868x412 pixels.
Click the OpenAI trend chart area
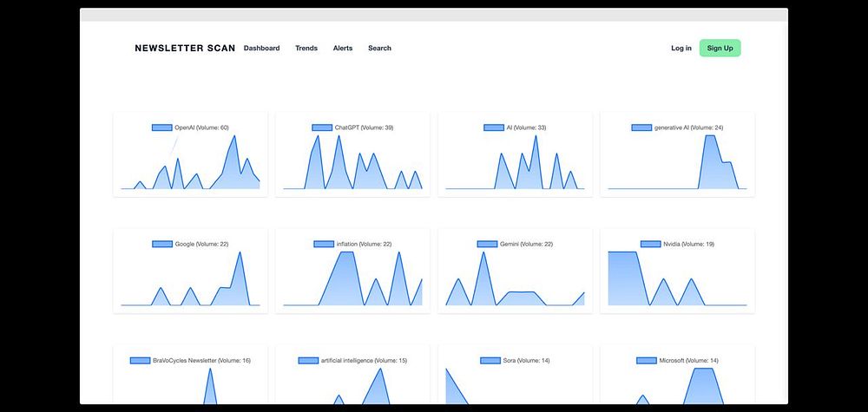190,162
